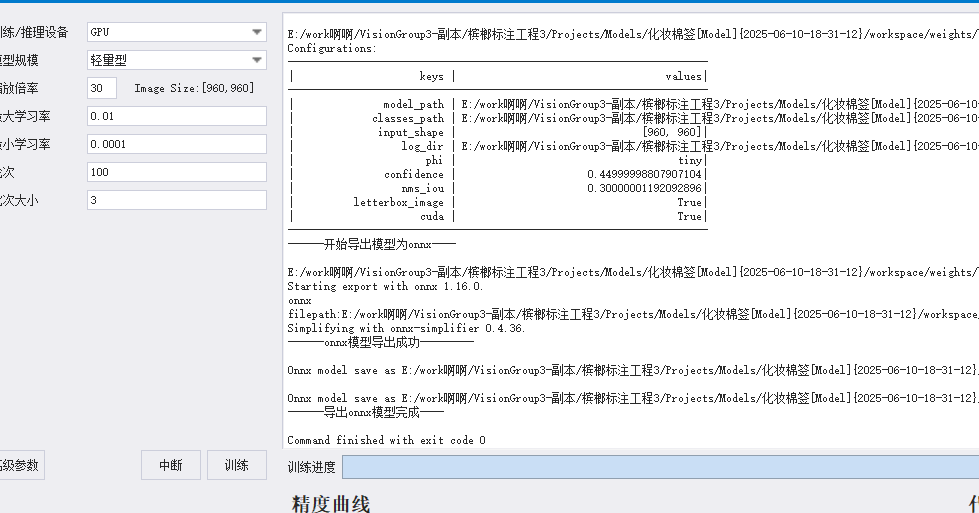
Task: Click the 精度曲线 chart heading
Action: 330,503
